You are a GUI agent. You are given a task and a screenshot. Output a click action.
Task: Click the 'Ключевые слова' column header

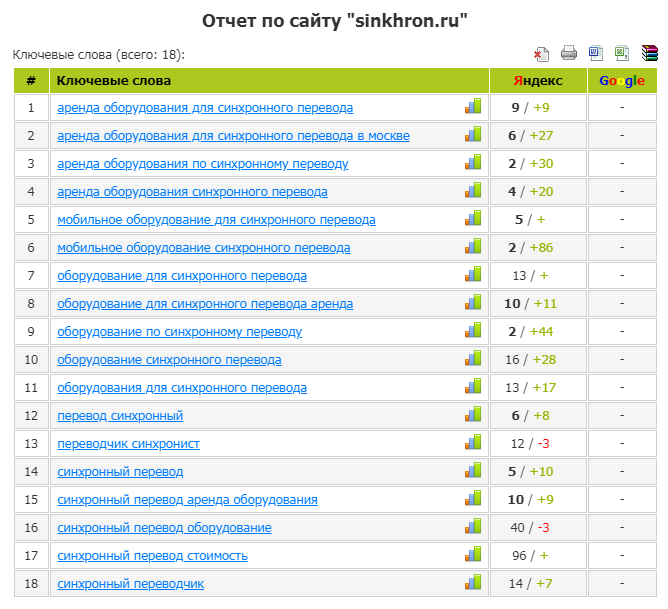(x=114, y=80)
